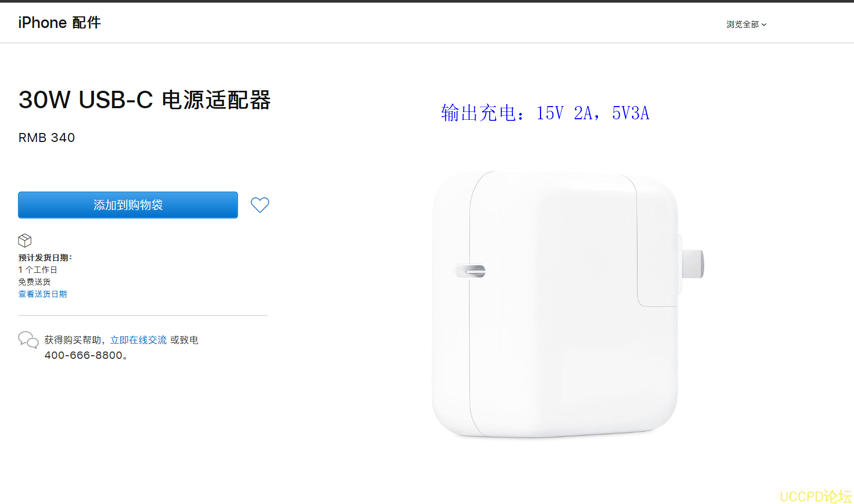Click the chat bubbles help icon
The height and width of the screenshot is (504, 854).
(28, 340)
